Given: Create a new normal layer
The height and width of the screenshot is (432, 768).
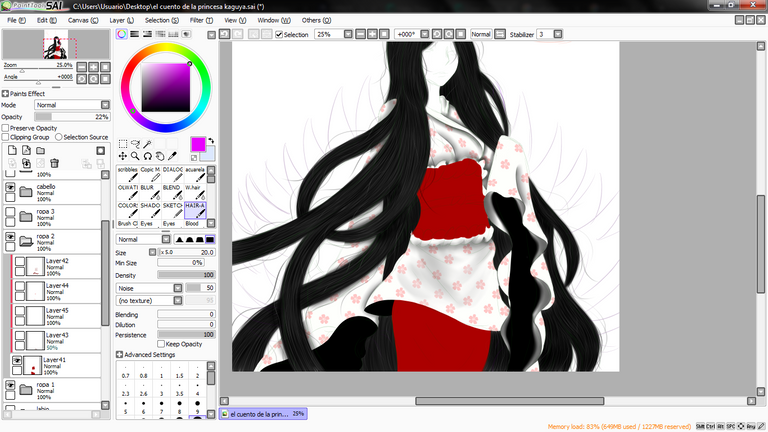Looking at the screenshot, I should [12, 150].
